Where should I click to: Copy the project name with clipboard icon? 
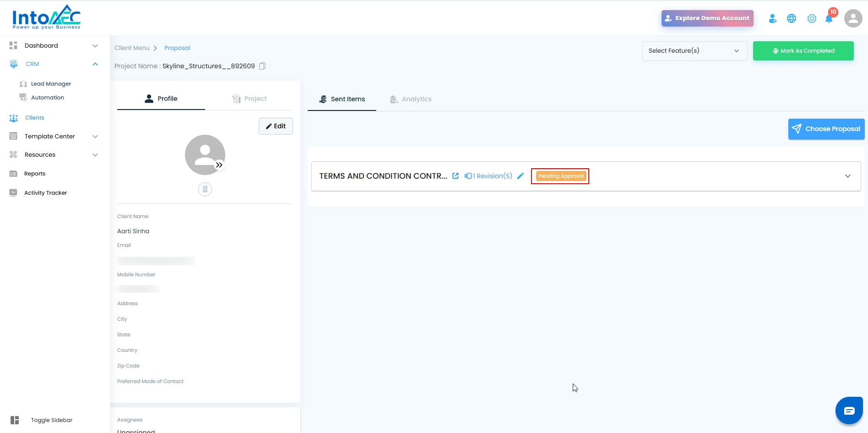pos(262,66)
